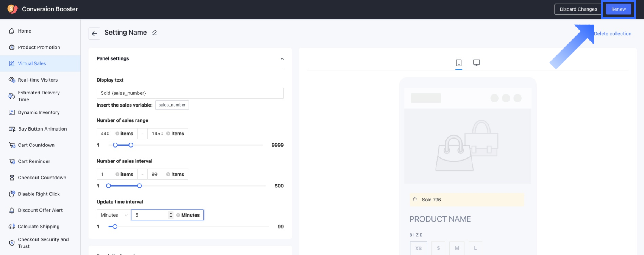Click the Cart Countdown cart icon
Viewport: 644px width, 255px height.
pos(12,145)
